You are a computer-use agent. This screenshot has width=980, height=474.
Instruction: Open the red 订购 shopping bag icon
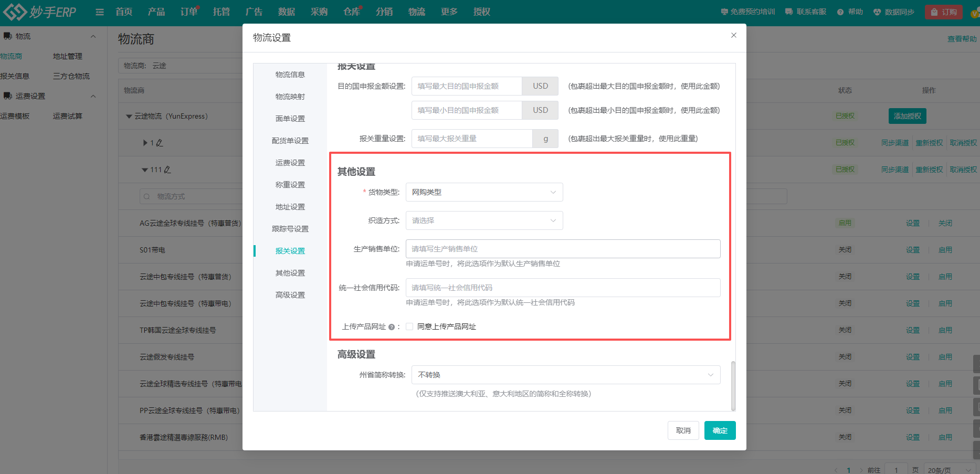pos(935,11)
